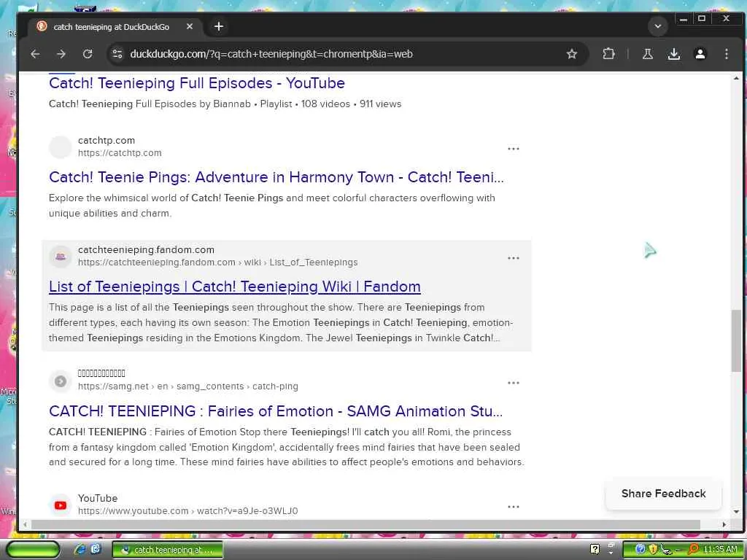Go forward in browser history
The height and width of the screenshot is (560, 747).
pos(61,54)
